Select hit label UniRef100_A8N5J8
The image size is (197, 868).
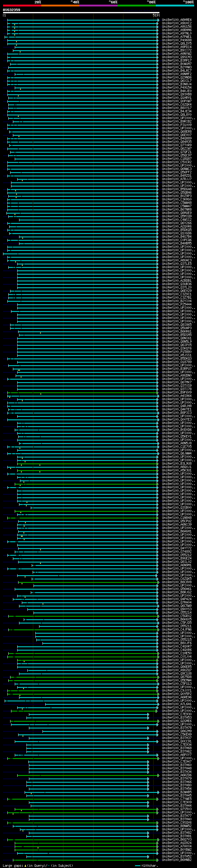point(177,443)
